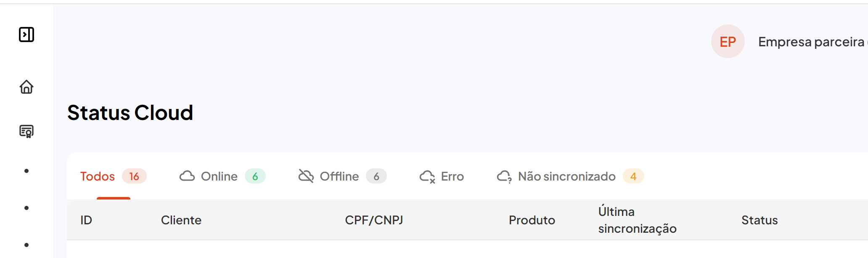Open the Não sincronizado tab label
Viewport: 868px width, 258px height.
click(x=566, y=176)
